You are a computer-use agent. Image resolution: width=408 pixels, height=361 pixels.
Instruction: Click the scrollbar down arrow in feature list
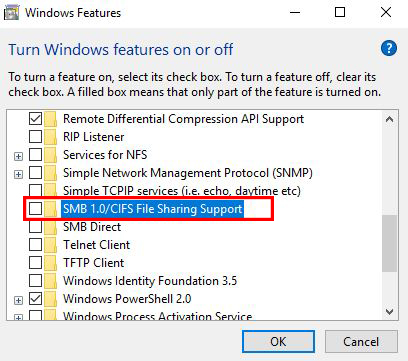tap(389, 312)
